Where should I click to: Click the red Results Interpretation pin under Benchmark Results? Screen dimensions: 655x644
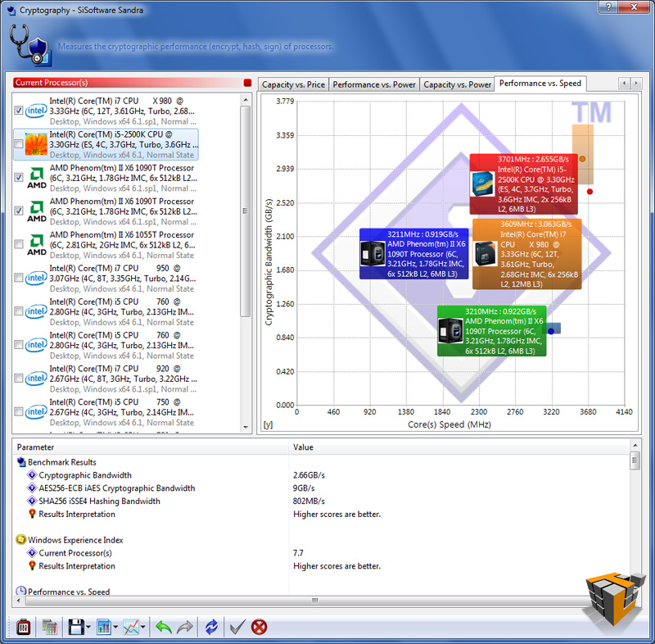click(x=32, y=514)
